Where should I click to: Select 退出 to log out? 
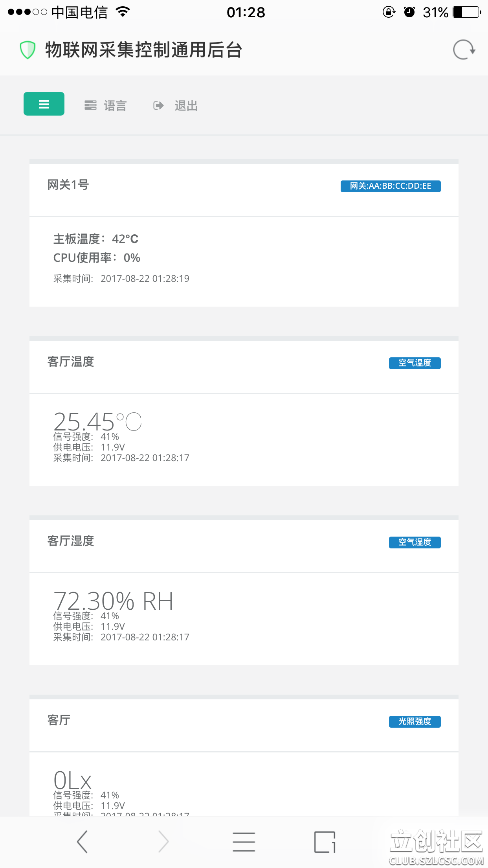pyautogui.click(x=186, y=105)
